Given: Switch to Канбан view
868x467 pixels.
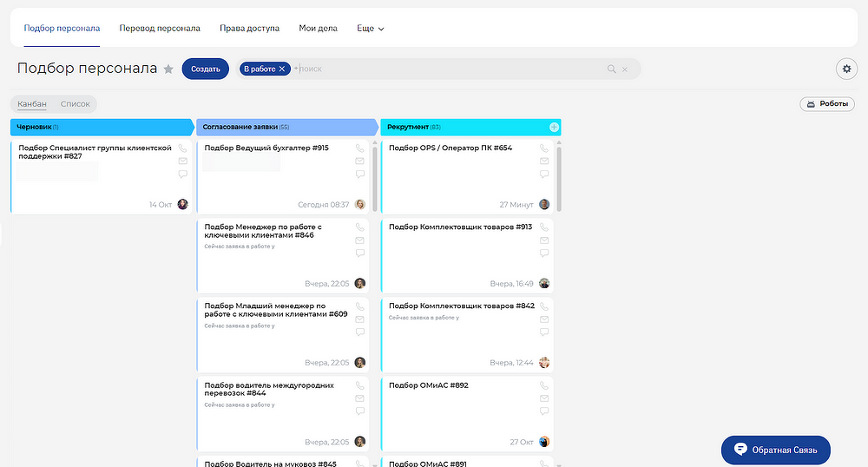Looking at the screenshot, I should click(x=32, y=104).
